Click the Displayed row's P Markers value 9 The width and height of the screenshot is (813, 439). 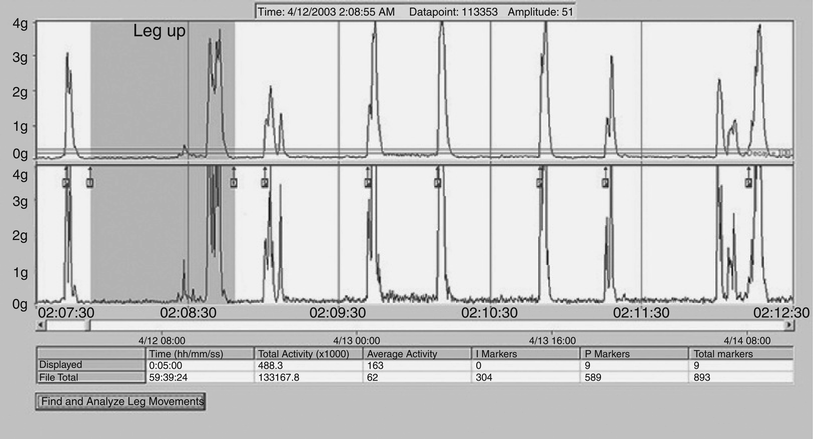(x=635, y=365)
